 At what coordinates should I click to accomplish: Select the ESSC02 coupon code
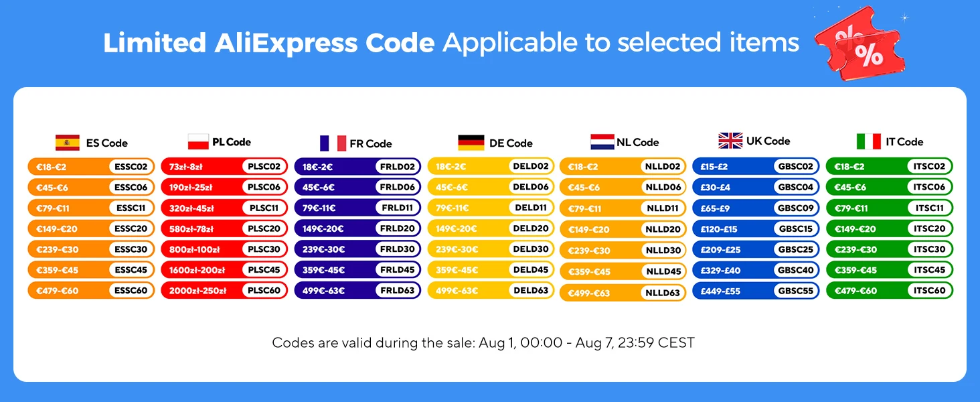(131, 166)
